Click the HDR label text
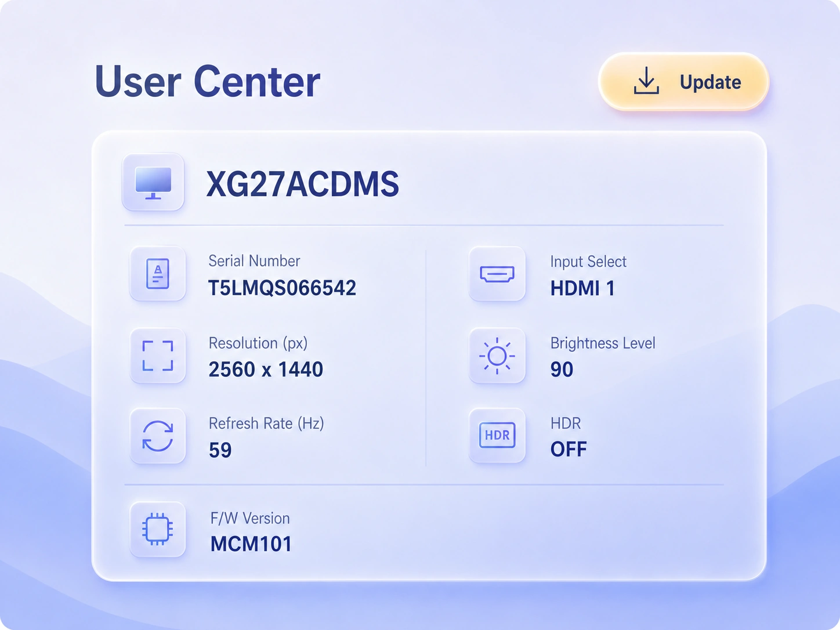Viewport: 840px width, 630px height. click(x=566, y=423)
